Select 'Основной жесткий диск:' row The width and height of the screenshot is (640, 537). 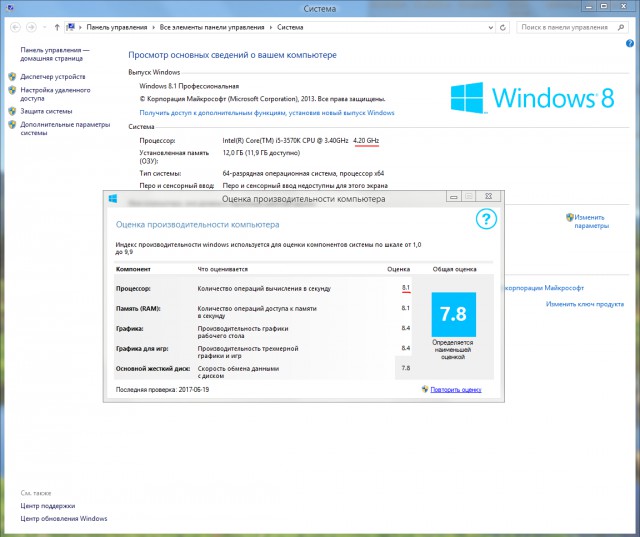tap(263, 371)
